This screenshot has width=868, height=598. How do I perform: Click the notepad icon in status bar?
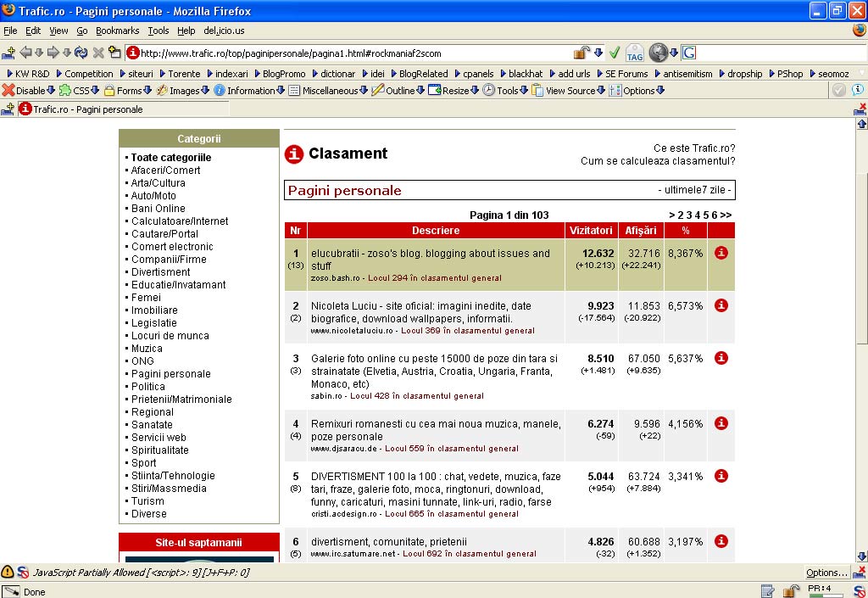pyautogui.click(x=768, y=591)
